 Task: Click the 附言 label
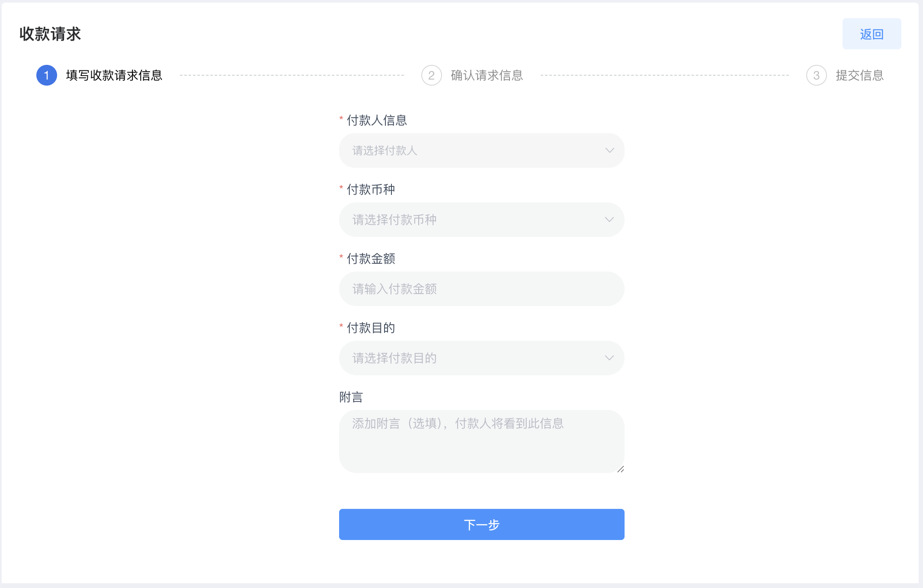coord(351,397)
